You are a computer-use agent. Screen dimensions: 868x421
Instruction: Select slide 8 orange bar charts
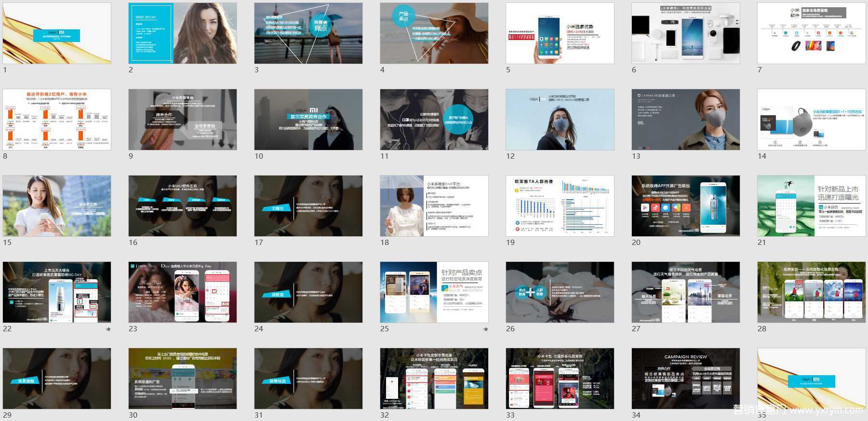(x=57, y=120)
